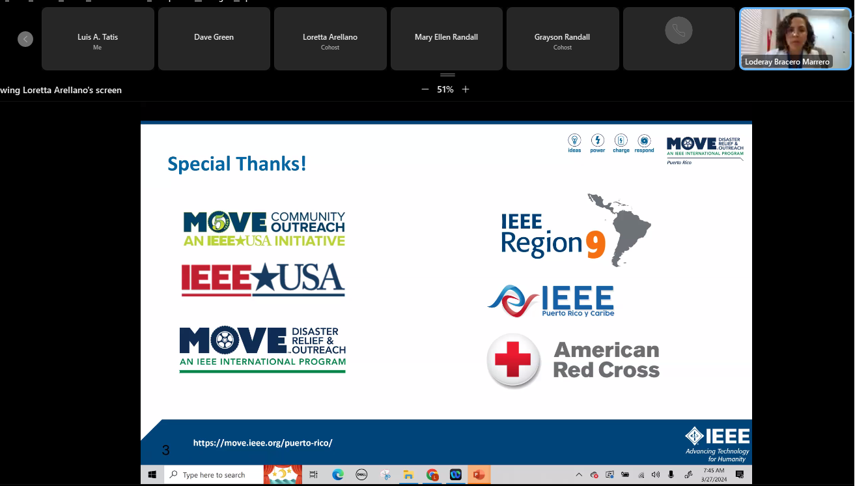Open Dell app in shared taskbar
Image resolution: width=868 pixels, height=486 pixels.
coord(361,475)
